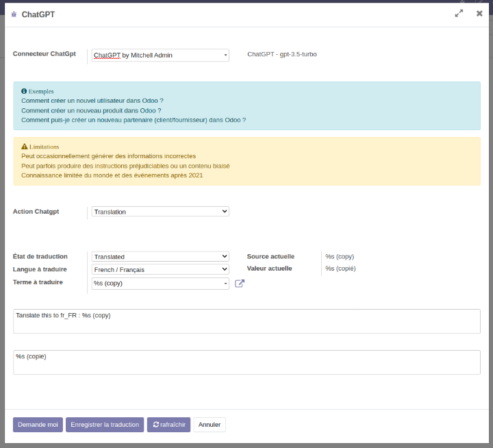Click limitation about contenu biaisé

point(125,166)
